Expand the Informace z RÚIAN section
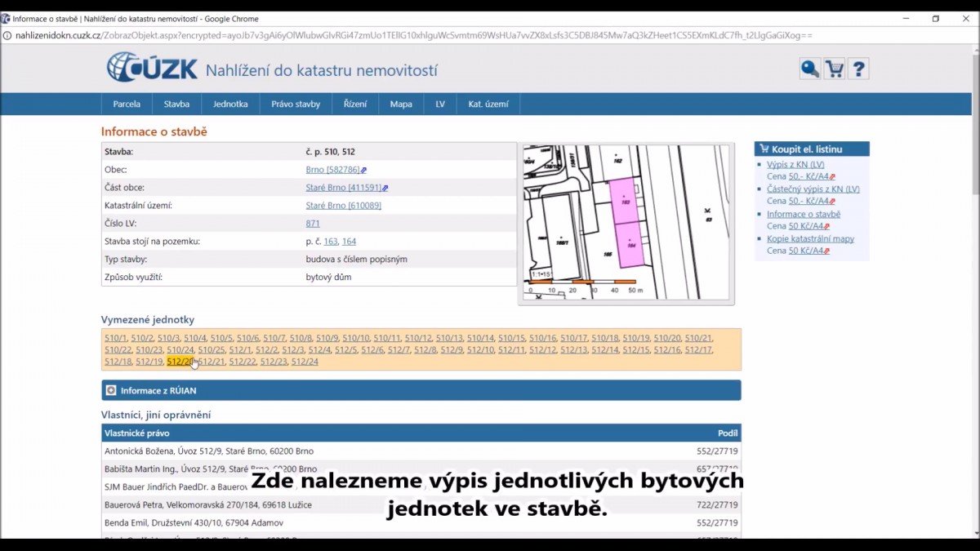Screen dimensions: 980x551 (x=421, y=390)
